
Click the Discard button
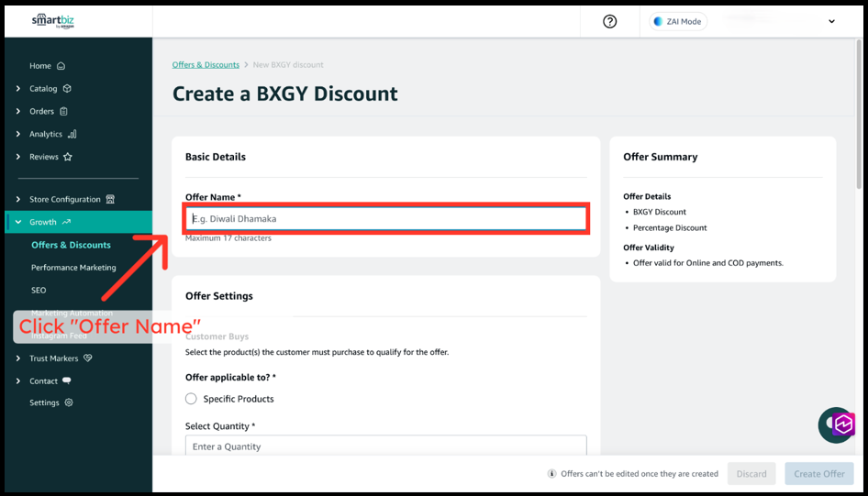pos(751,473)
